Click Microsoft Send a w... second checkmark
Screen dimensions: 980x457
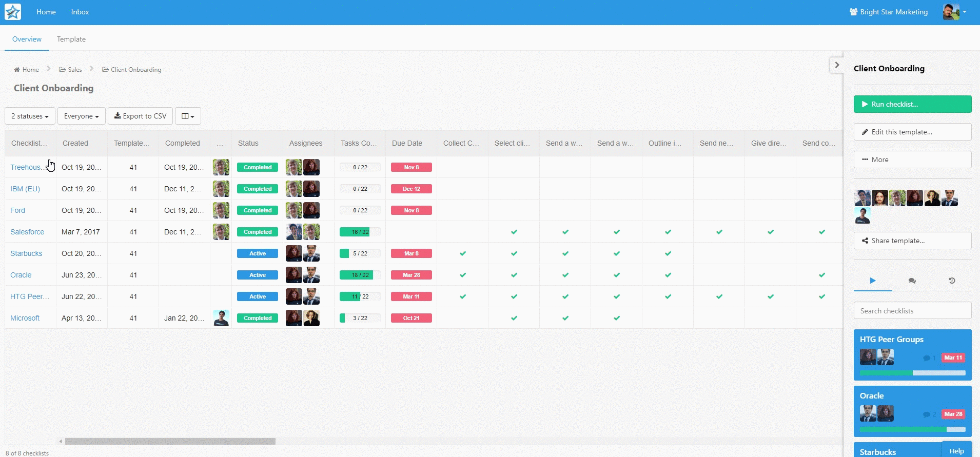coord(617,318)
